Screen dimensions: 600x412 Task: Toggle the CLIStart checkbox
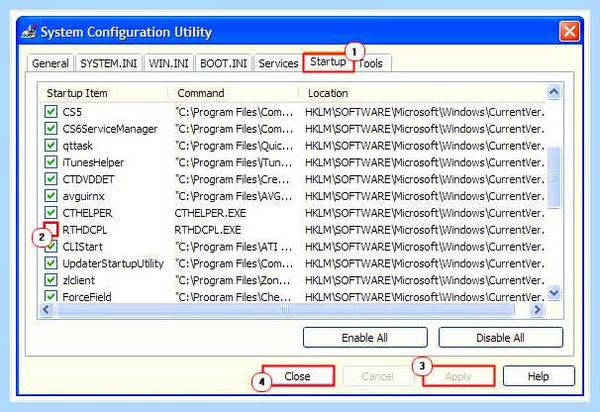coord(51,246)
